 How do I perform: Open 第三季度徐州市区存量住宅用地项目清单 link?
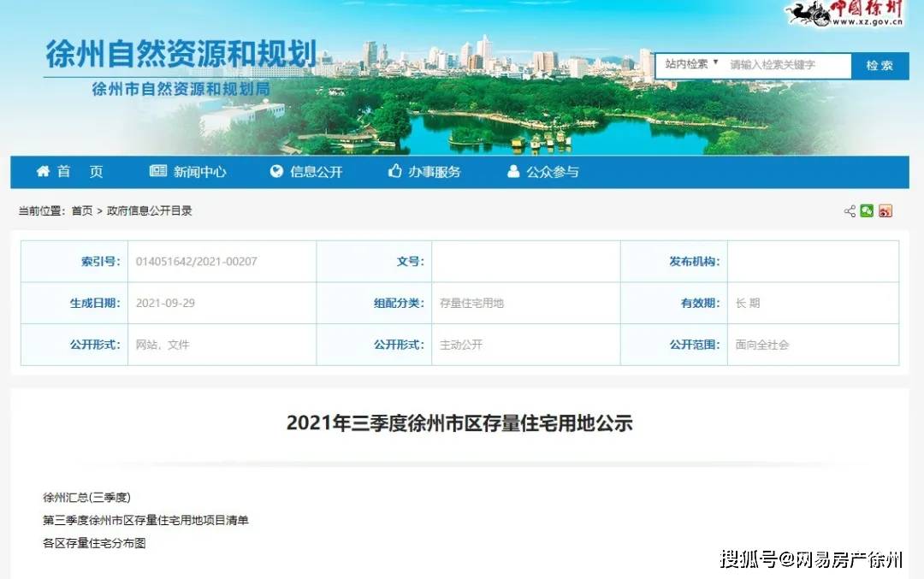point(145,520)
